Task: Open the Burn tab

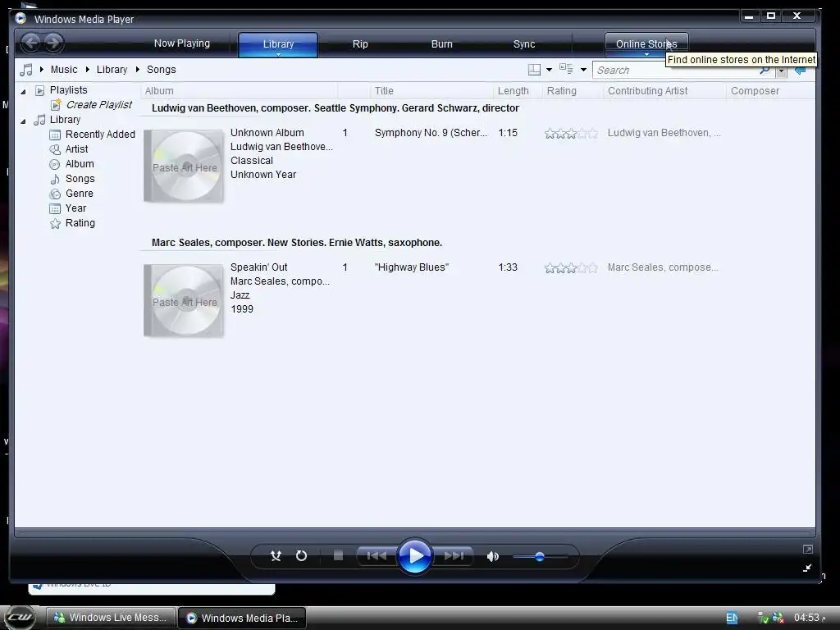Action: 442,44
